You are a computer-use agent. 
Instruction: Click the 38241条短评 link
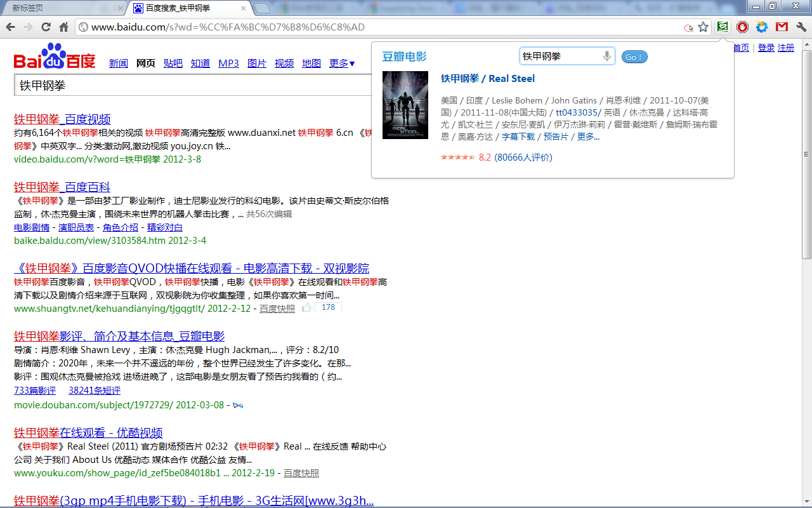click(95, 391)
